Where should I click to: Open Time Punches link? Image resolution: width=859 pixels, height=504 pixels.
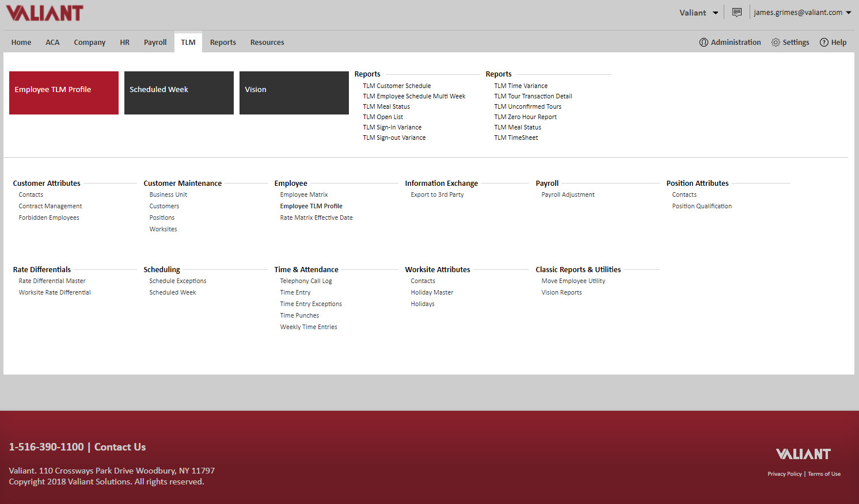[299, 315]
